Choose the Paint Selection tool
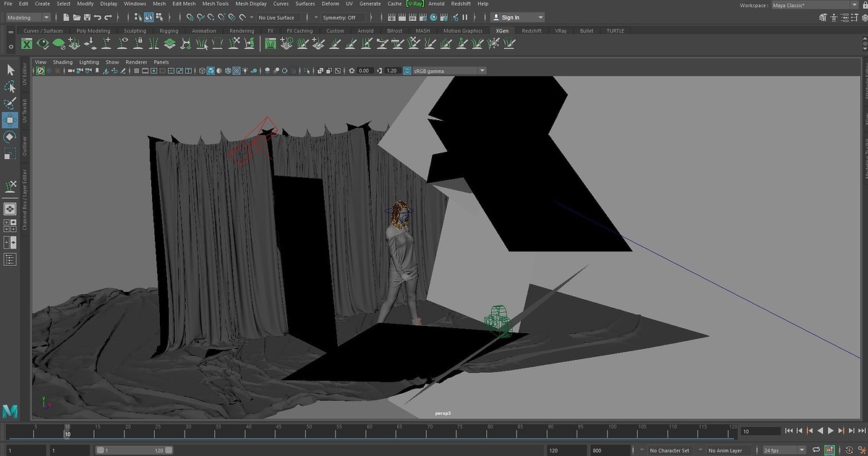This screenshot has width=868, height=456. [10, 103]
